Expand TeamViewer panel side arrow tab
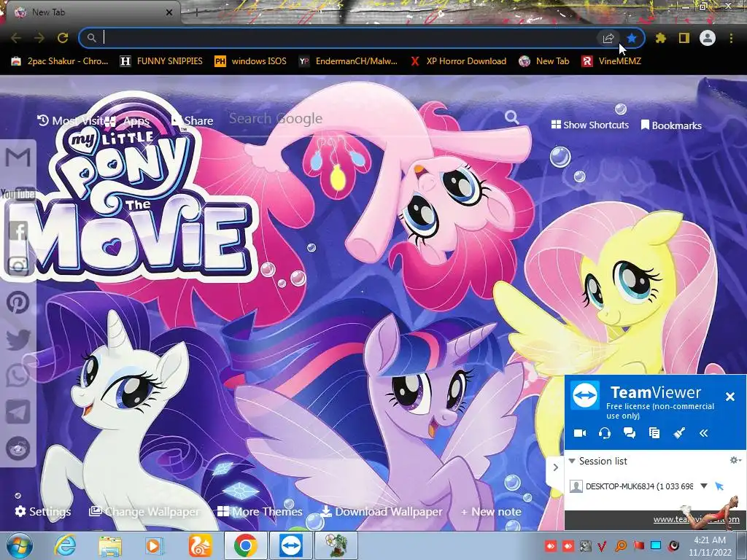 pos(555,467)
